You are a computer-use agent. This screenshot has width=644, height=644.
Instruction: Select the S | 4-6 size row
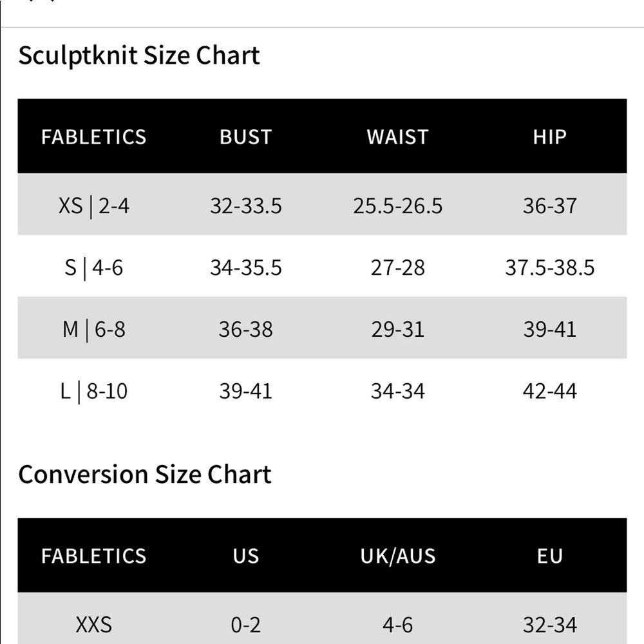(x=322, y=266)
